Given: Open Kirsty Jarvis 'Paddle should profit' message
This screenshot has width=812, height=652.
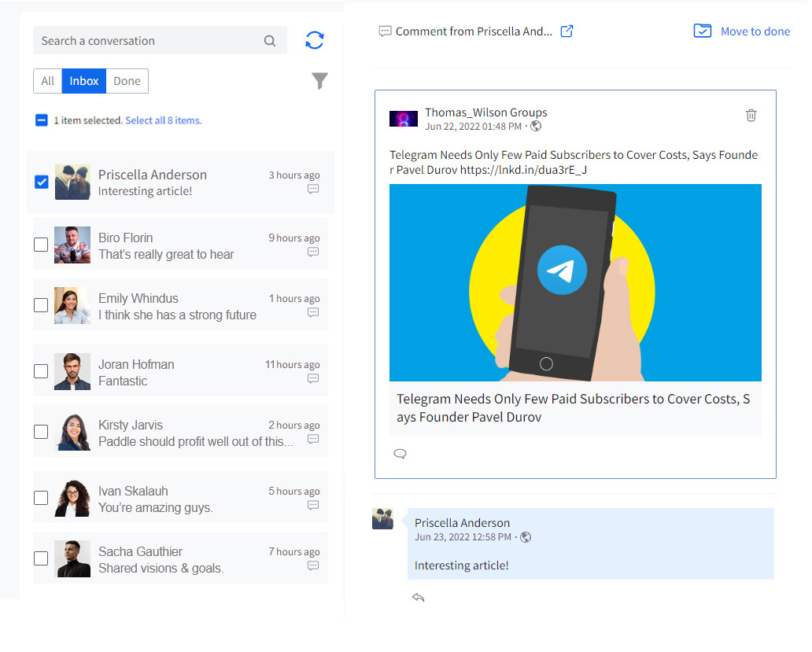Looking at the screenshot, I should [195, 442].
